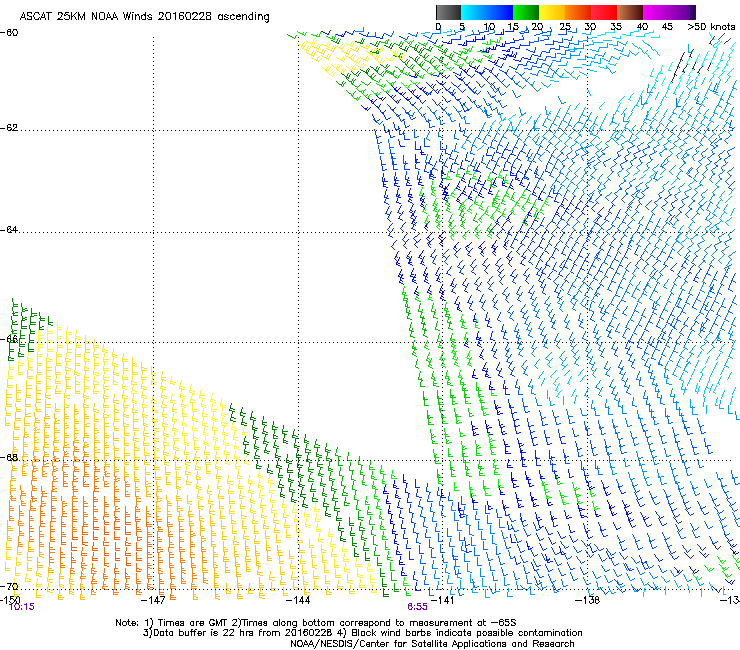This screenshot has height=650, width=740.
Task: Click the 'Data buffer is 22 hrs' note line
Action: click(x=362, y=633)
